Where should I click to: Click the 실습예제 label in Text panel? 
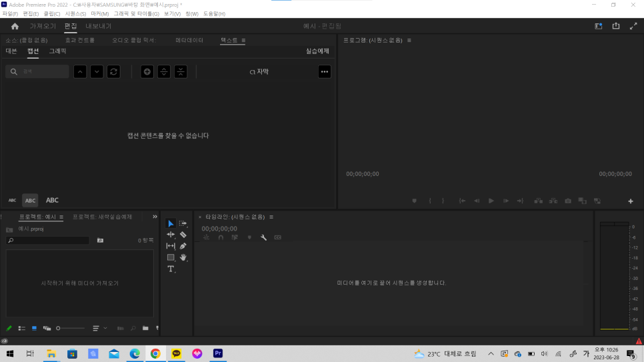click(x=317, y=51)
